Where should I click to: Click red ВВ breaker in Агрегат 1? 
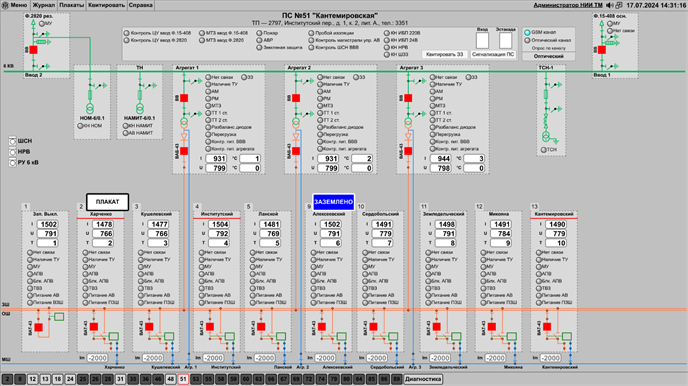click(x=184, y=98)
